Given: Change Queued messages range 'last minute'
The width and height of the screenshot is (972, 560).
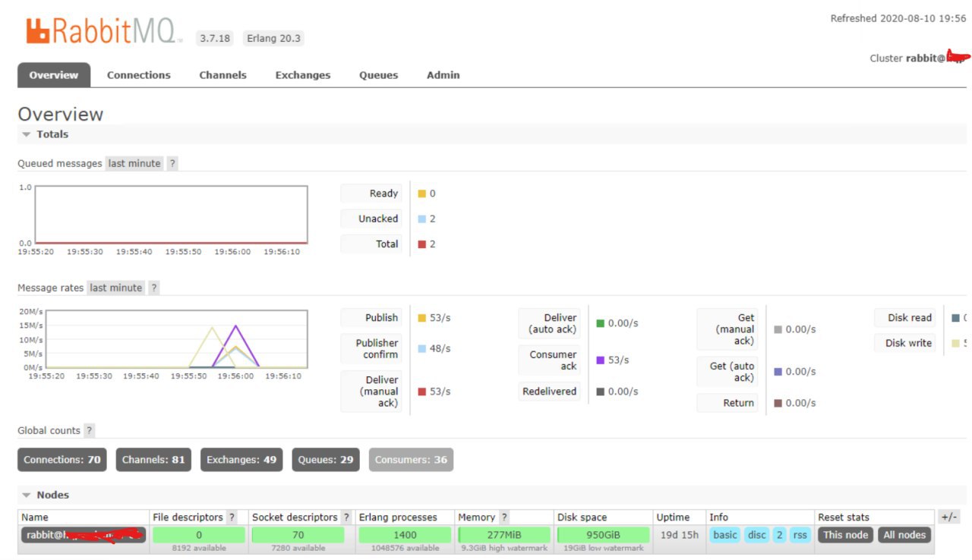Looking at the screenshot, I should click(x=134, y=163).
